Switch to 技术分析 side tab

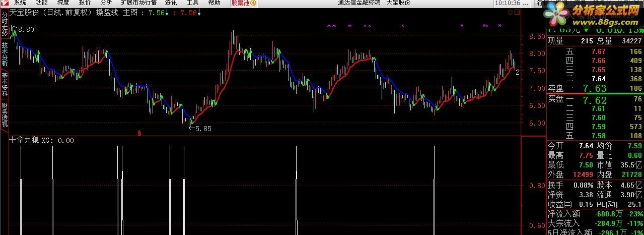click(x=5, y=54)
